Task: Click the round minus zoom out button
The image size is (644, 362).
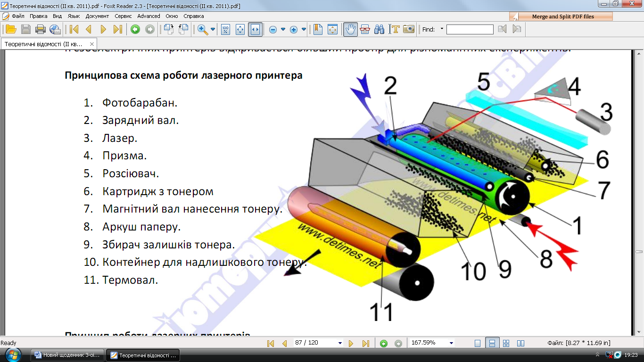Action: click(x=273, y=29)
